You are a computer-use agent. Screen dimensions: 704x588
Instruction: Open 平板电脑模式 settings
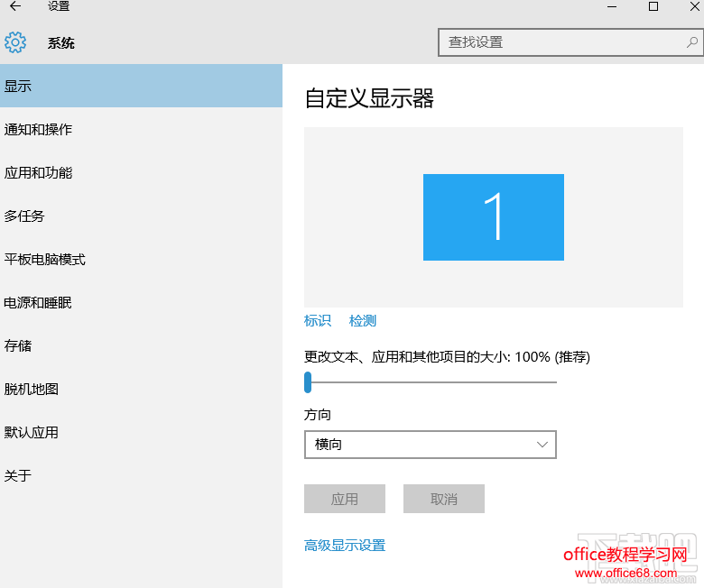[141, 259]
